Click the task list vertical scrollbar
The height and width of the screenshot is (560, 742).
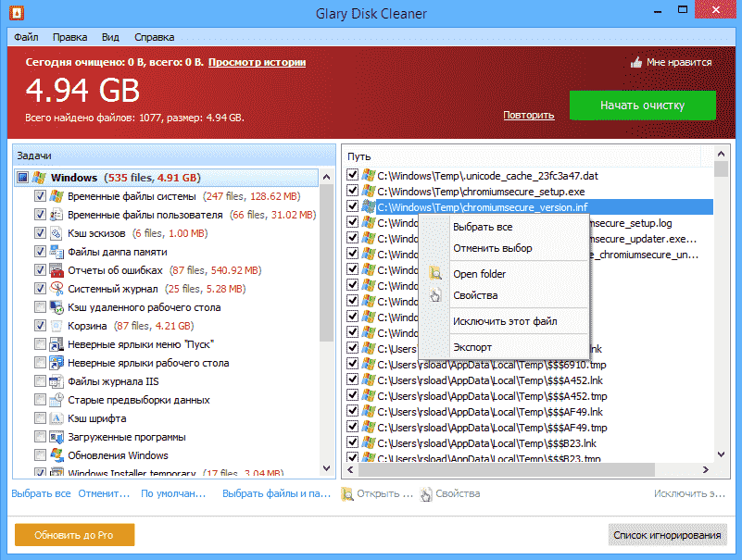coord(326,278)
